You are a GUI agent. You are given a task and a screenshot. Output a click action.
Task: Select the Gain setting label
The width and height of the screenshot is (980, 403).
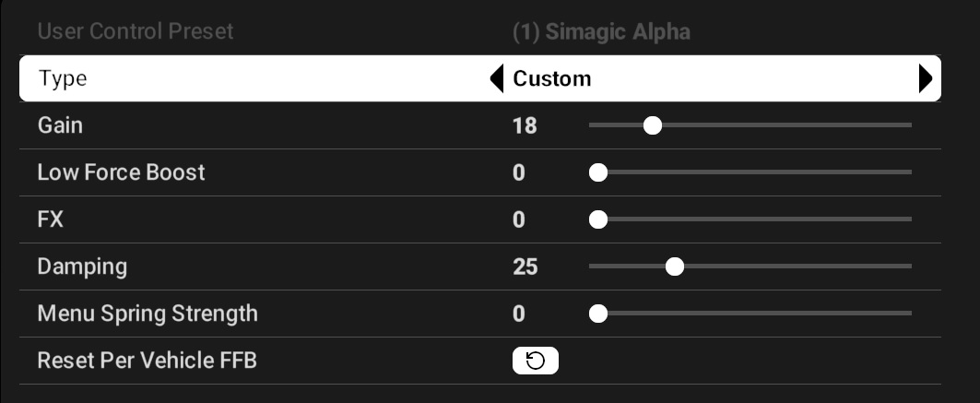point(60,124)
